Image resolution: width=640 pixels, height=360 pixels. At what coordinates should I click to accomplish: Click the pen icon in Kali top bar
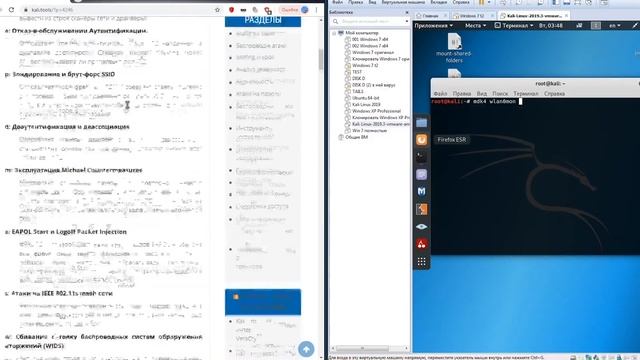click(x=635, y=25)
